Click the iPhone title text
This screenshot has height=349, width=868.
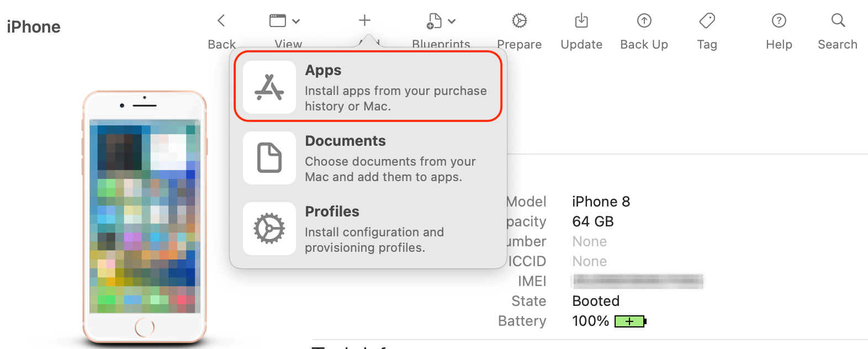pos(34,27)
